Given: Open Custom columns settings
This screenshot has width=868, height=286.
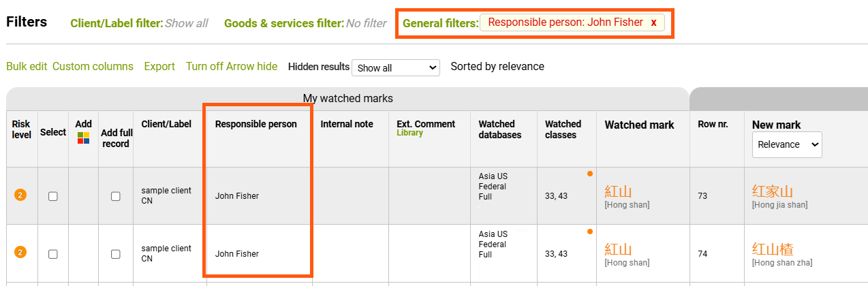Looking at the screenshot, I should (x=93, y=67).
